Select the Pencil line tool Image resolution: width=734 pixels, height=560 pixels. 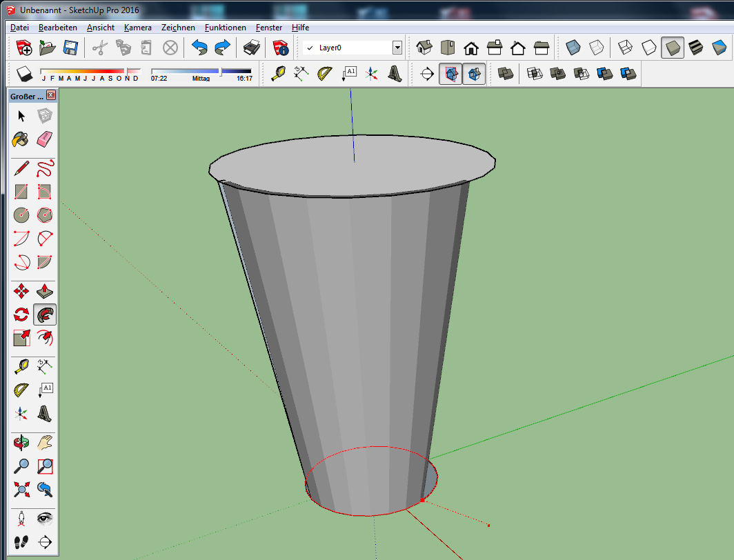pyautogui.click(x=21, y=168)
